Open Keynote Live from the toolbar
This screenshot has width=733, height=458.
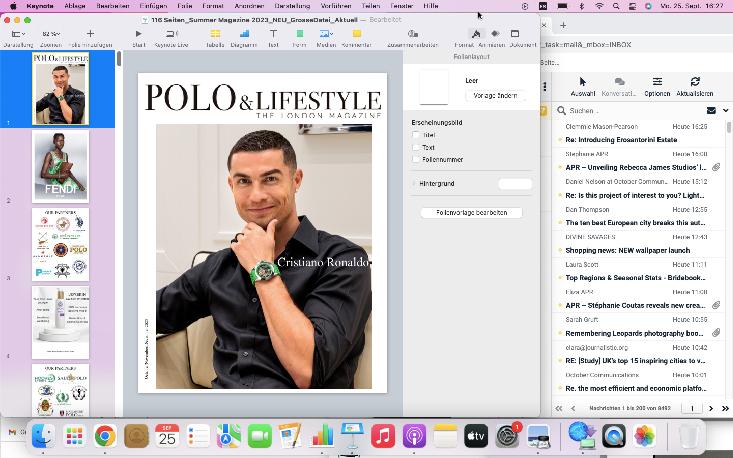pos(172,34)
